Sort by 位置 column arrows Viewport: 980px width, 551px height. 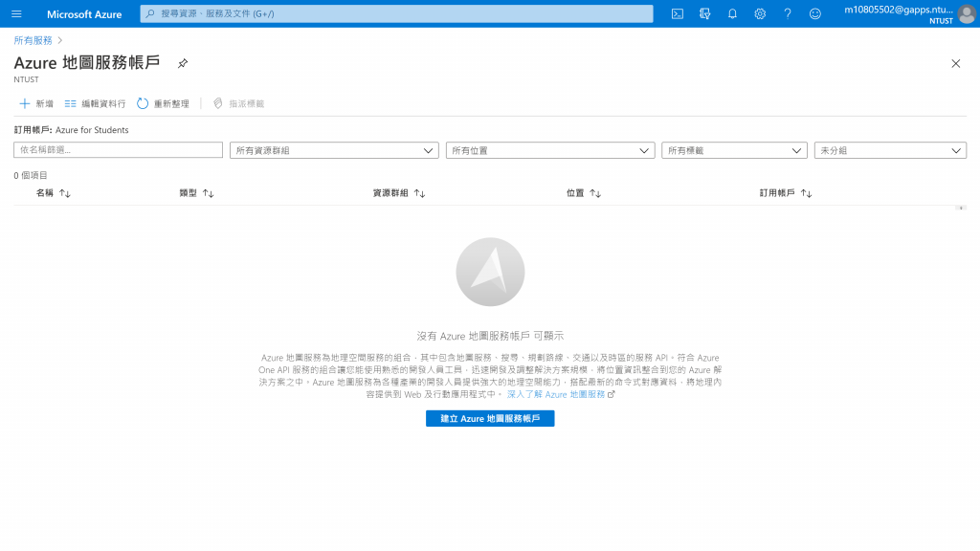pyautogui.click(x=595, y=193)
